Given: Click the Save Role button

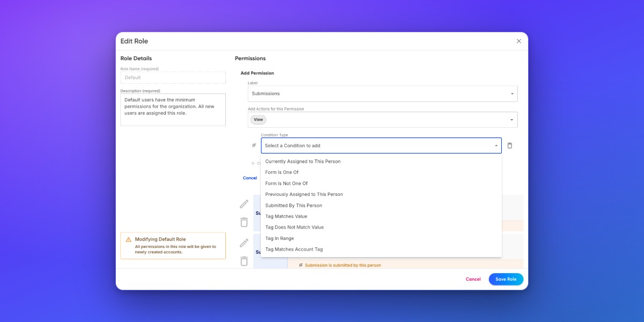Looking at the screenshot, I should point(506,279).
